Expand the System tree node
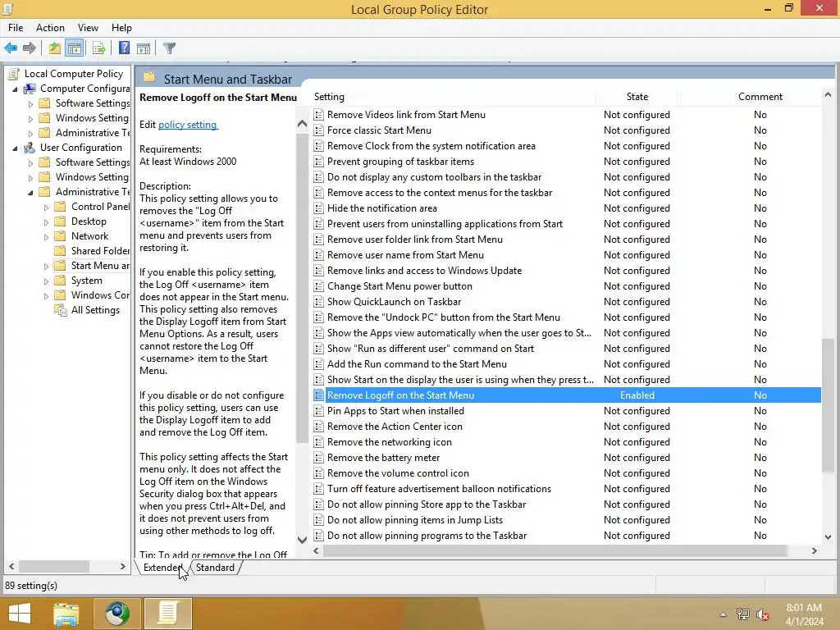The image size is (840, 630). pyautogui.click(x=46, y=281)
